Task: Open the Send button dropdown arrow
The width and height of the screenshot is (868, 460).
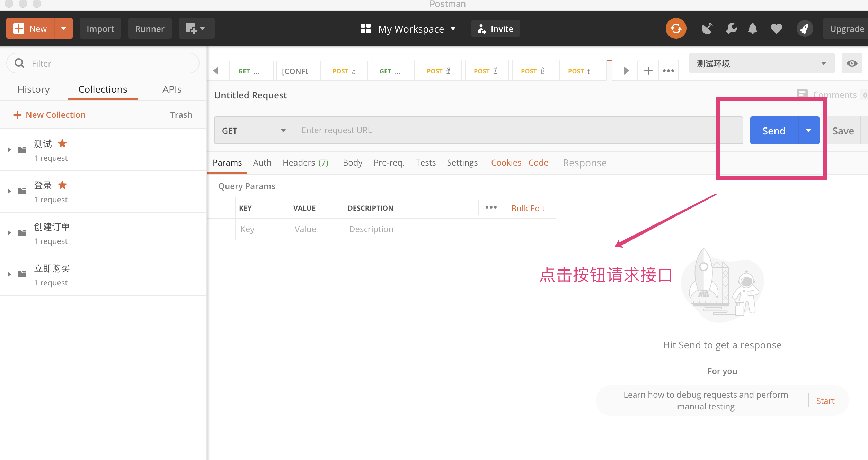Action: (808, 131)
